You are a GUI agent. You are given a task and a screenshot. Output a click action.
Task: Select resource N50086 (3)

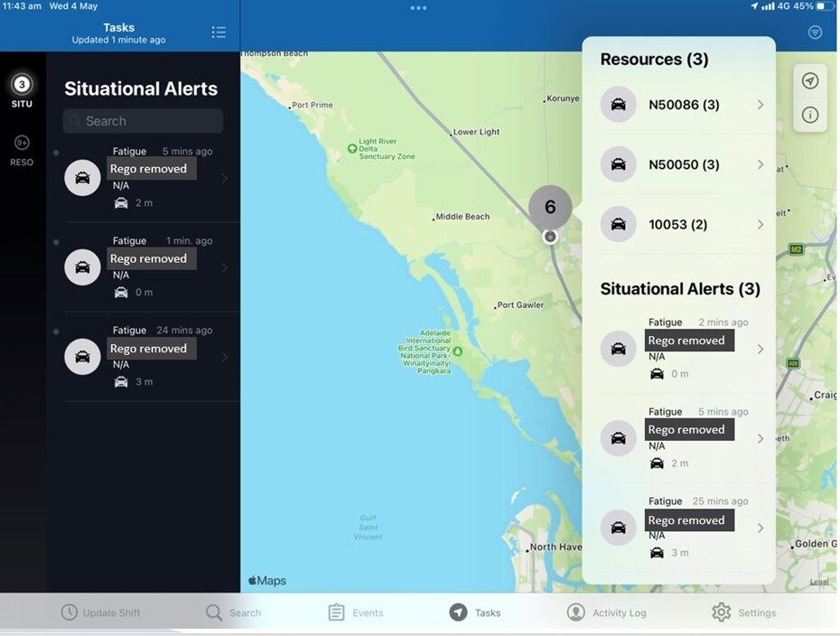tap(679, 105)
